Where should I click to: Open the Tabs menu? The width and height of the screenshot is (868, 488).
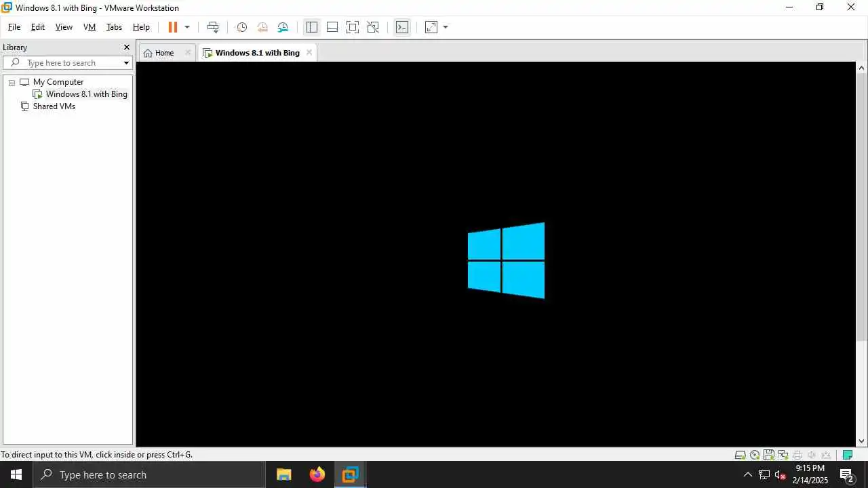point(114,27)
